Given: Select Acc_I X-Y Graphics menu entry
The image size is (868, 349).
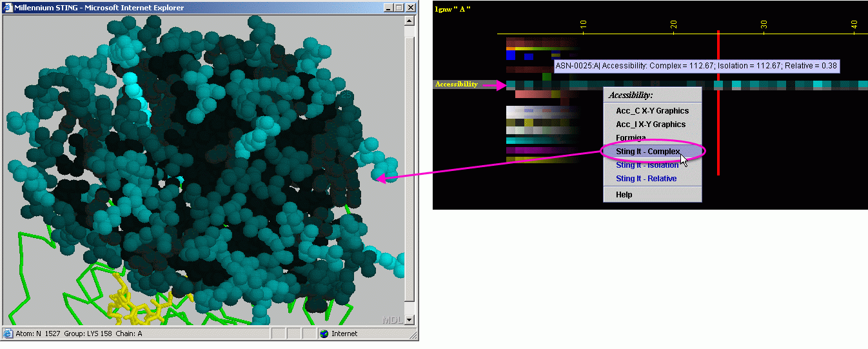Looking at the screenshot, I should [652, 125].
